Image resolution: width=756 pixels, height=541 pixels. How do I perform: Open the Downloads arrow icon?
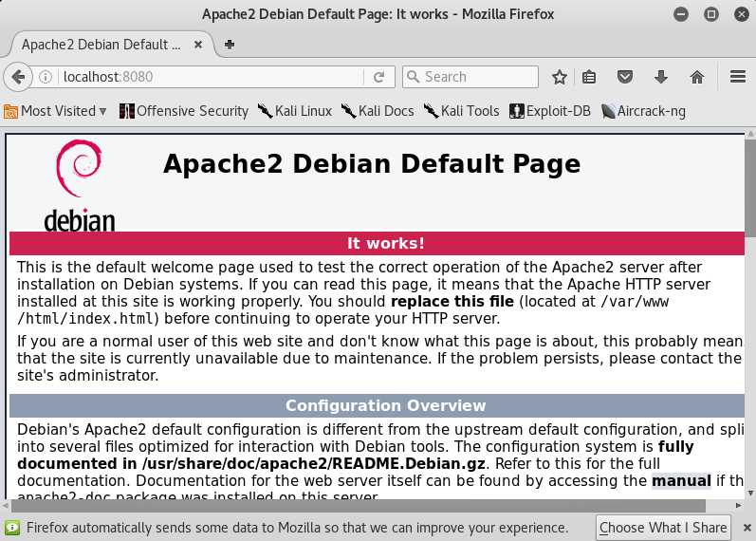[661, 77]
